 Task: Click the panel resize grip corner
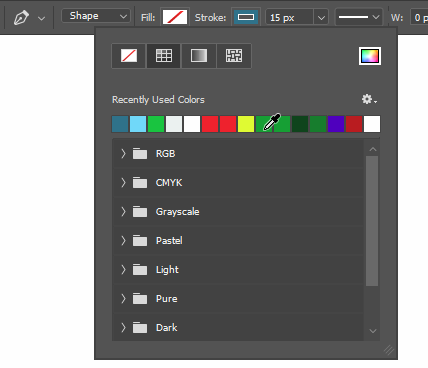click(389, 350)
